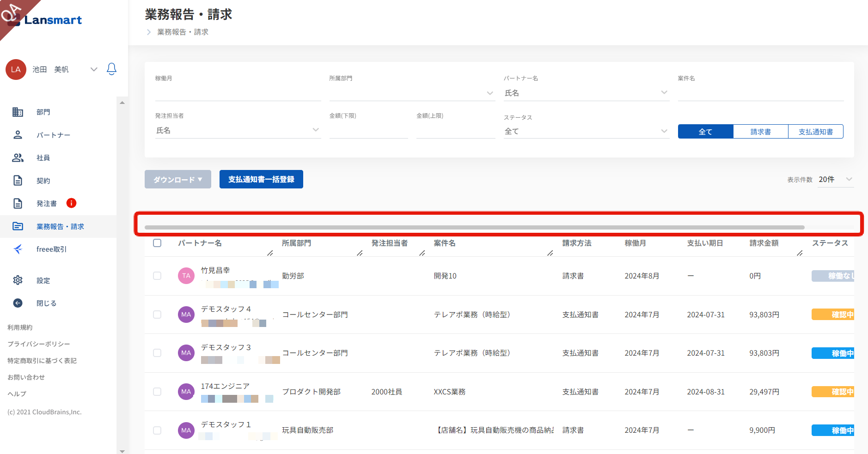
Task: Check the row for 竹見昌幸
Action: click(157, 276)
